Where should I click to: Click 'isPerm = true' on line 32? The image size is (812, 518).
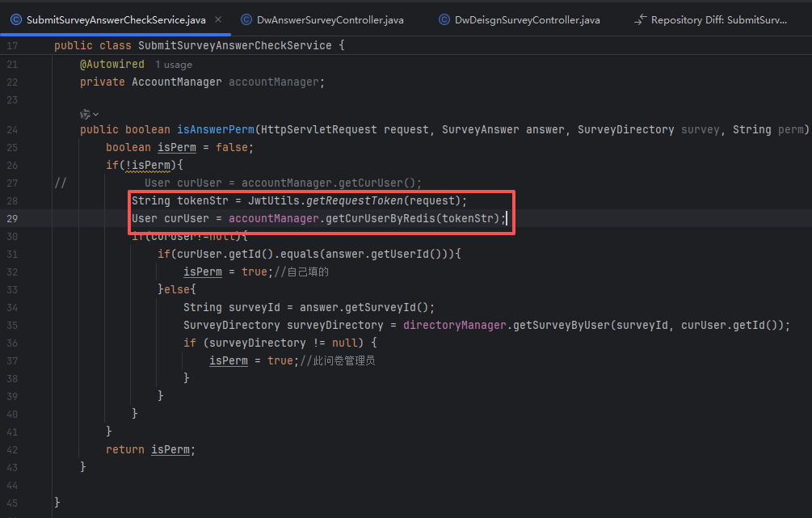tap(225, 272)
